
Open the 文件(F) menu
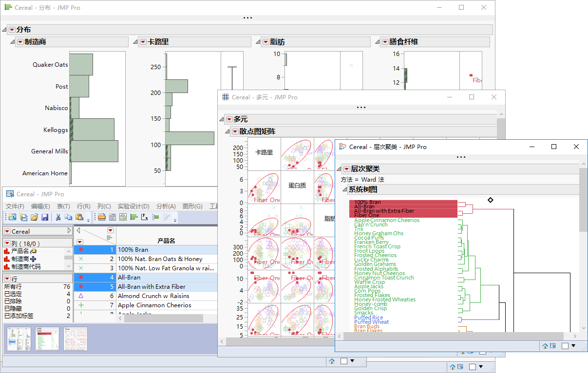coord(15,206)
